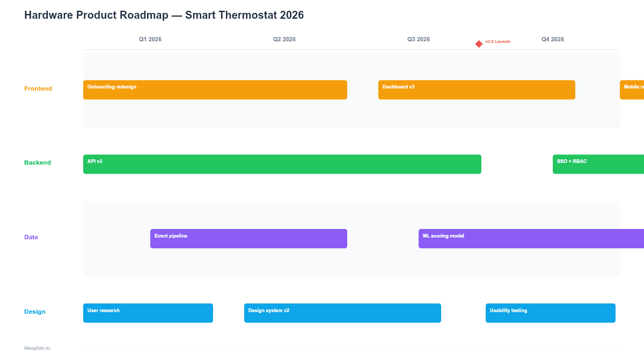Click the Backend lane label
Viewport: 644px width, 362px height.
(38, 162)
